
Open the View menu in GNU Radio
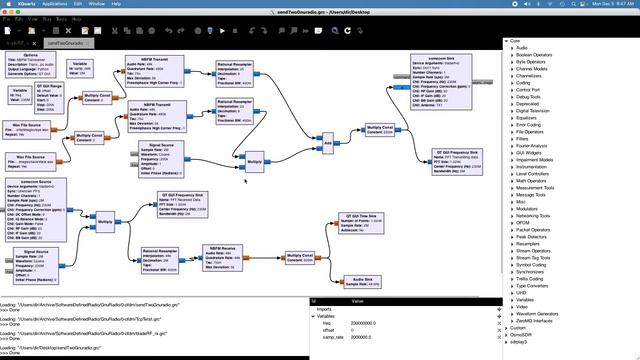click(x=33, y=19)
